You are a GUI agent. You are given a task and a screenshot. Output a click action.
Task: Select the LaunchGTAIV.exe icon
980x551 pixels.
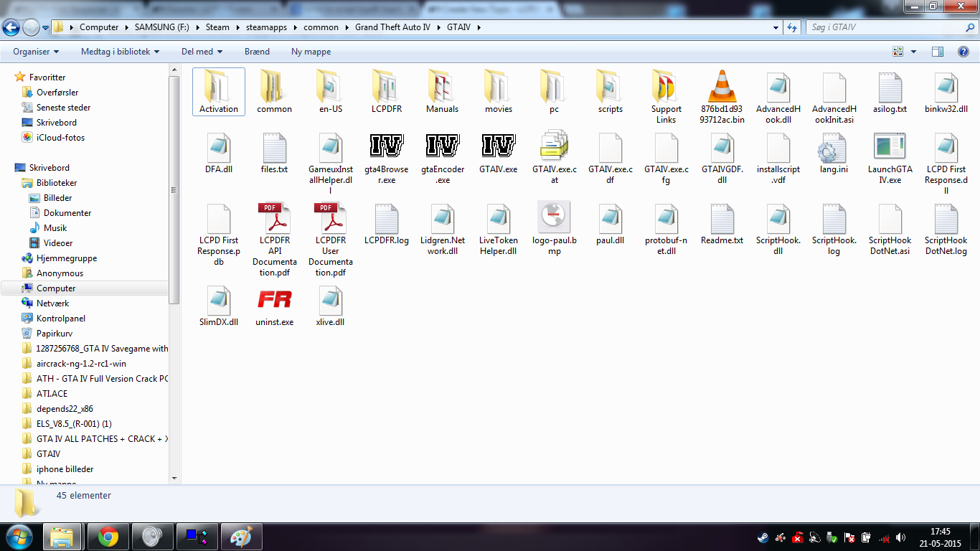890,146
